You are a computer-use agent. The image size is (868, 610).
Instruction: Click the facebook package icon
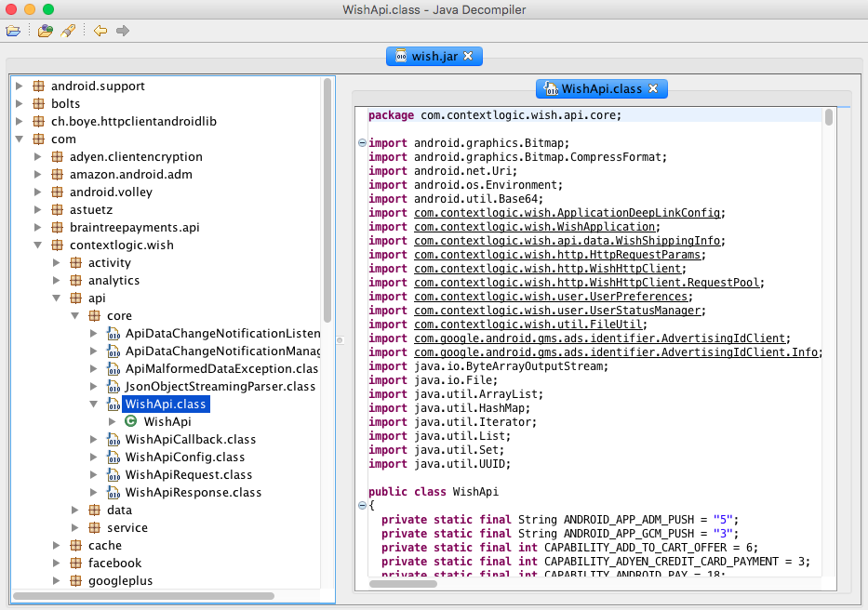76,563
